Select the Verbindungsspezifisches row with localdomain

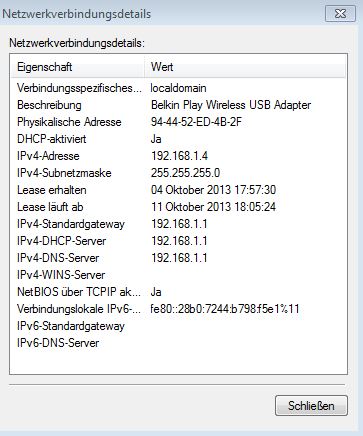pyautogui.click(x=178, y=88)
